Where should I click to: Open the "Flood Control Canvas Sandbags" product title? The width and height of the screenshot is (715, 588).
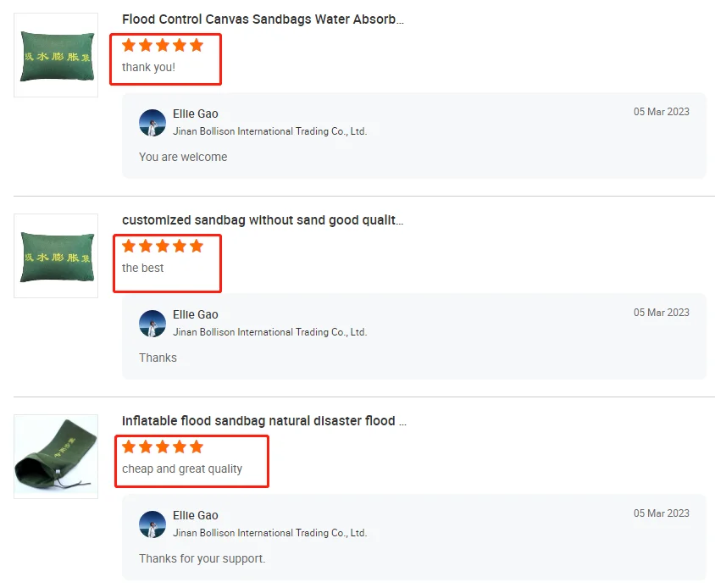pos(263,19)
